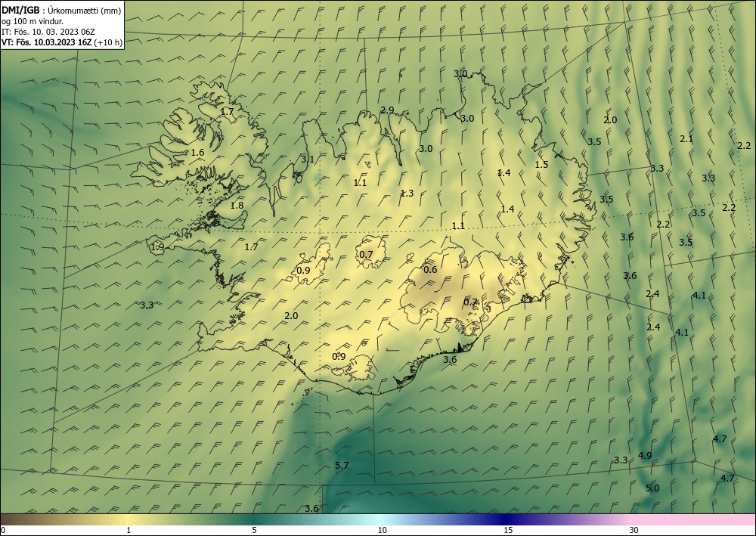Click the 1.5 precipitation value

click(541, 164)
